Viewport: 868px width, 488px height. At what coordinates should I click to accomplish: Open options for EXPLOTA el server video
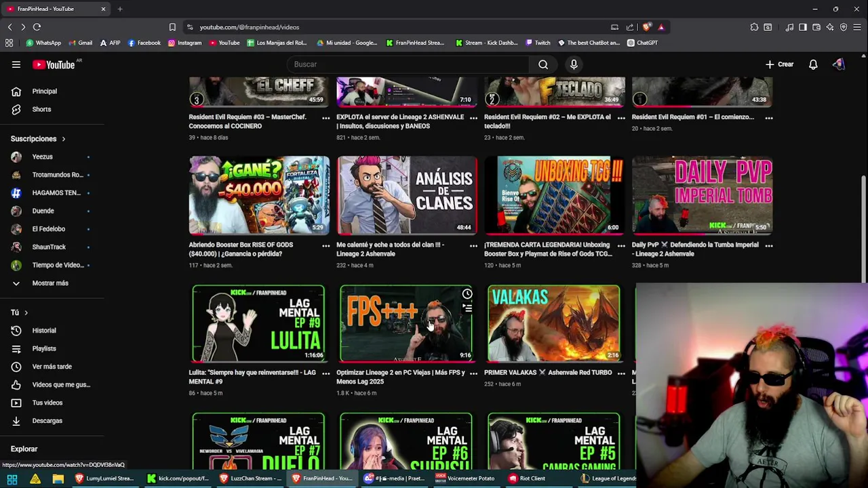tap(473, 118)
